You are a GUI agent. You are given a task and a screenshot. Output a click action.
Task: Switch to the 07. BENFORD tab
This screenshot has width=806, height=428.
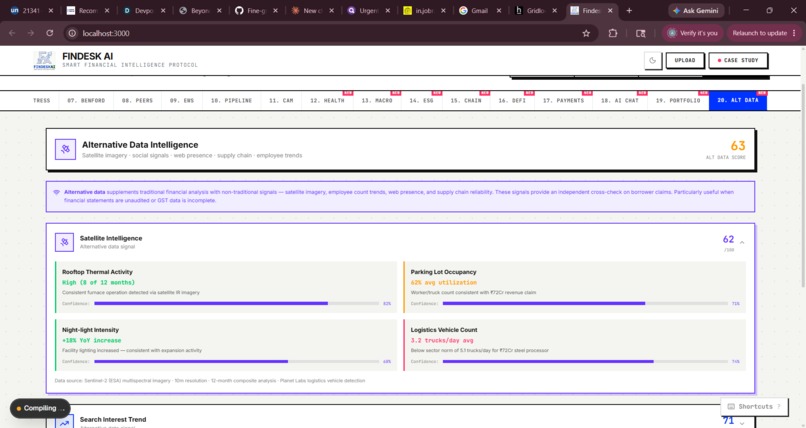pos(86,101)
